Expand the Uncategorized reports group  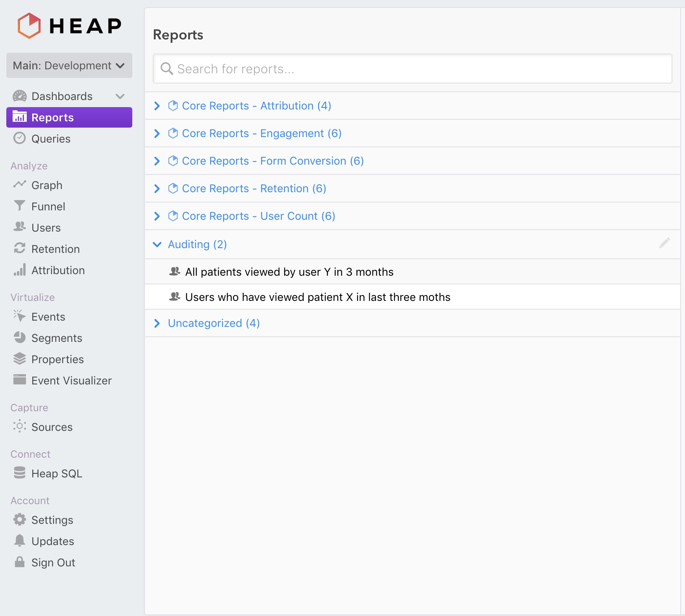click(157, 323)
